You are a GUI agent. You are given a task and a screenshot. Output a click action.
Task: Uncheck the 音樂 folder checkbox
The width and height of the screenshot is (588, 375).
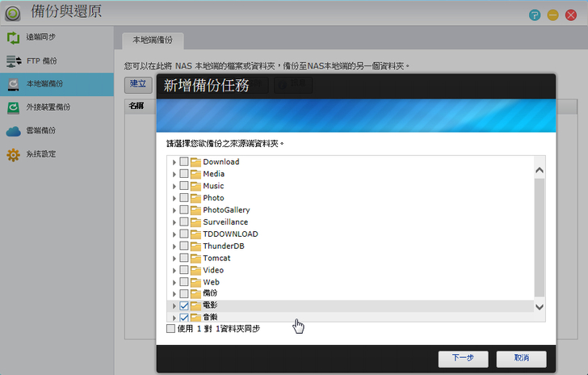pyautogui.click(x=184, y=317)
